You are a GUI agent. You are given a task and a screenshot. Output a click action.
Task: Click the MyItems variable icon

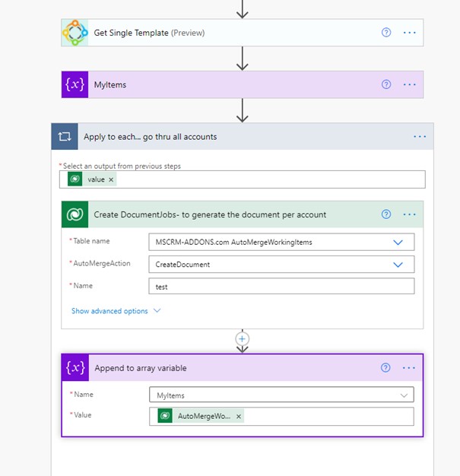(75, 84)
